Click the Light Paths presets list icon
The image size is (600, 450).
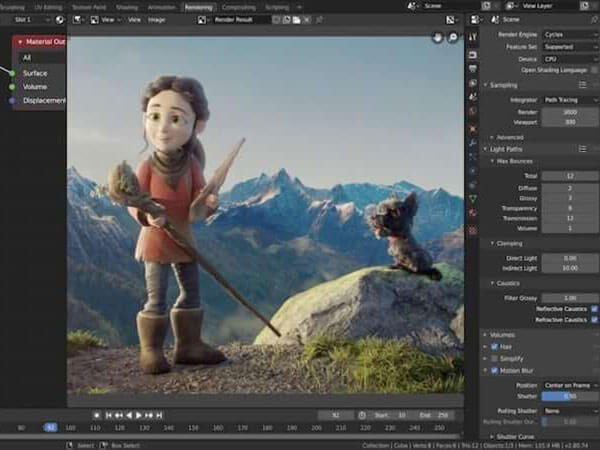coord(584,148)
